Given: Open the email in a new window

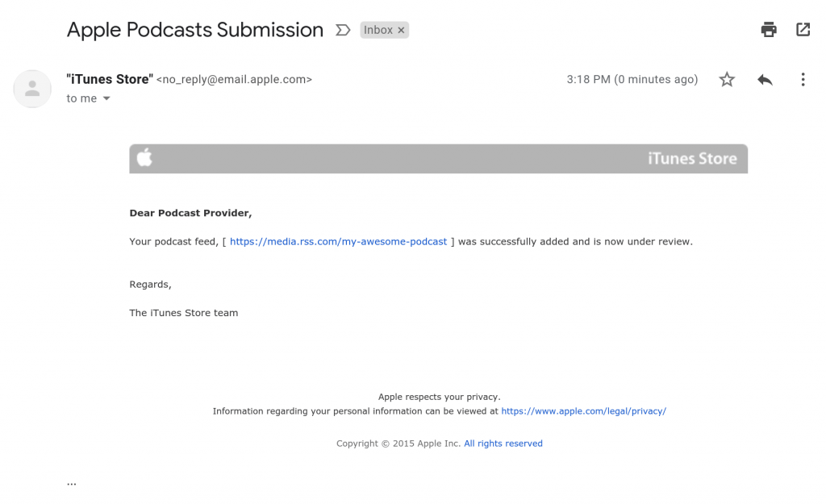Looking at the screenshot, I should click(x=803, y=29).
